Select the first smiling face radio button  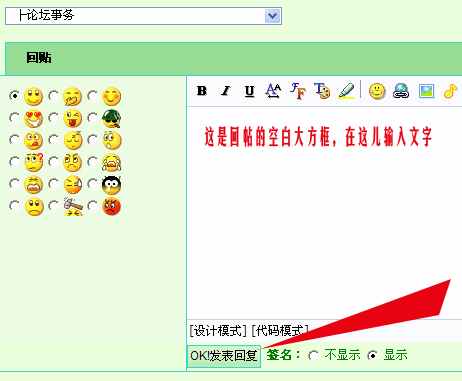pos(14,96)
